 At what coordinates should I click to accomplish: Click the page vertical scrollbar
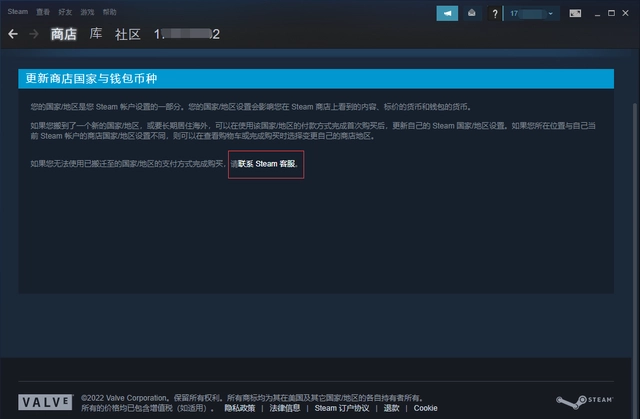point(632,200)
